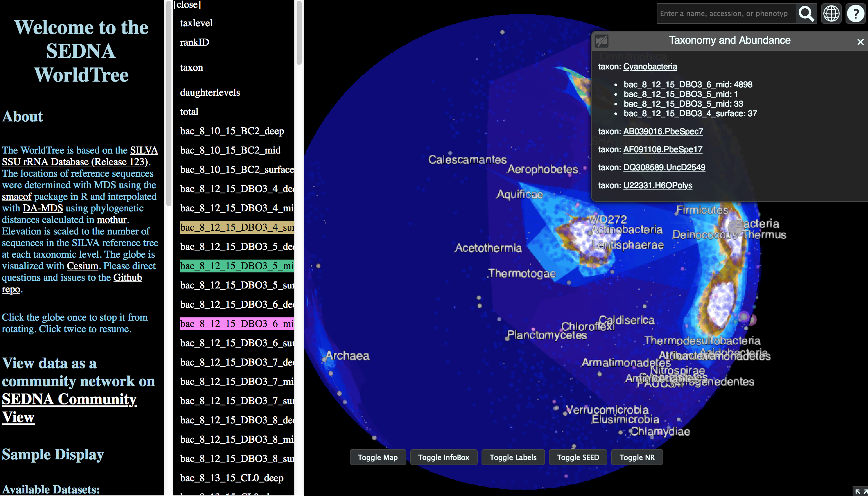Image resolution: width=868 pixels, height=496 pixels.
Task: Click the magnifier search icon
Action: pyautogui.click(x=806, y=13)
